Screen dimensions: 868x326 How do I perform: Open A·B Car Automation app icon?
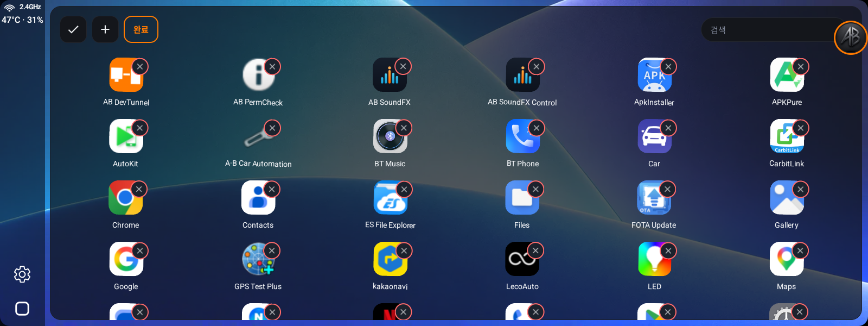[x=258, y=136]
